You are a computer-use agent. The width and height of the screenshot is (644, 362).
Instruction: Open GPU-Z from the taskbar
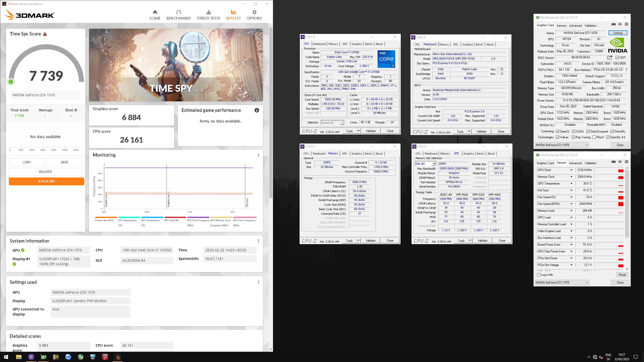pyautogui.click(x=44, y=357)
